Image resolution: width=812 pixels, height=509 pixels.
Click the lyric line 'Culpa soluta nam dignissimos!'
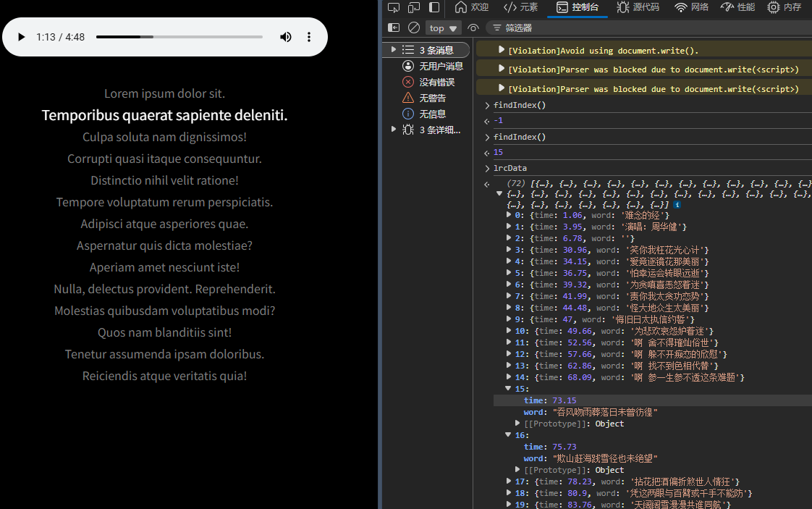164,137
